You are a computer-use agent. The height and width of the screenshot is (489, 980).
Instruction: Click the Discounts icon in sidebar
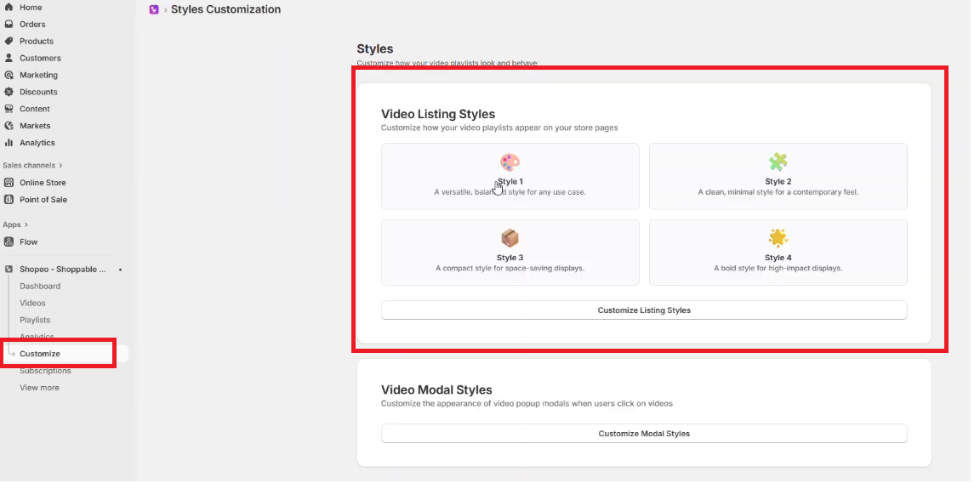click(x=9, y=92)
